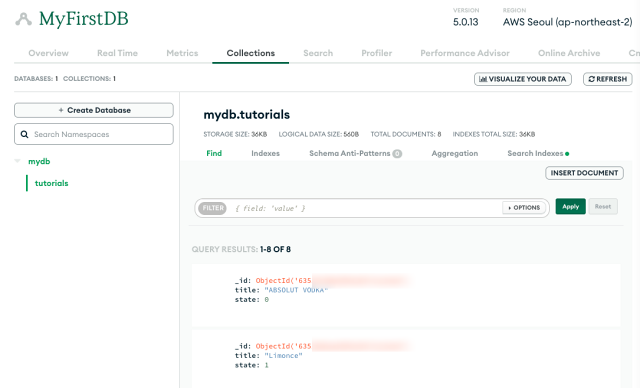The image size is (640, 388).
Task: Click the Schema Anti-Patterns count badge
Action: 397,154
